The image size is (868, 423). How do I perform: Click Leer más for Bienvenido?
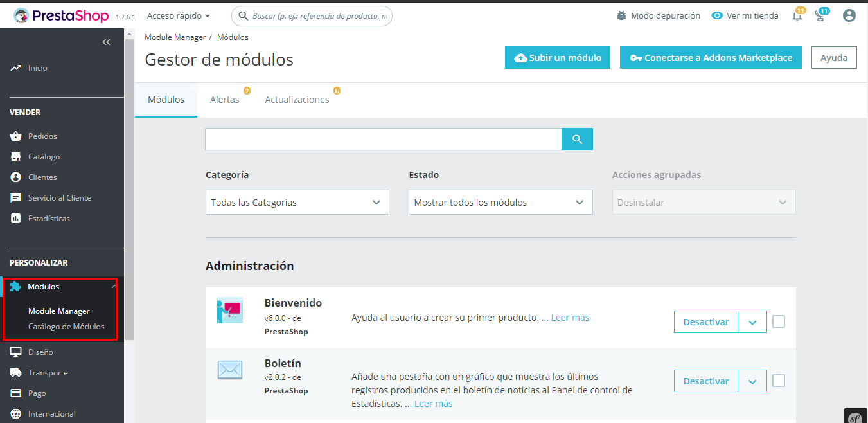pyautogui.click(x=570, y=318)
